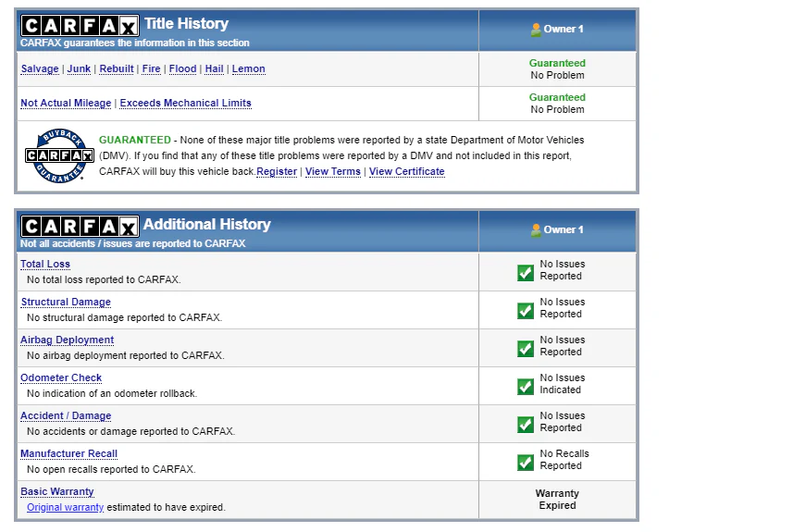The width and height of the screenshot is (793, 532).
Task: Click the green checkmark for Structural Damage
Action: click(x=526, y=311)
